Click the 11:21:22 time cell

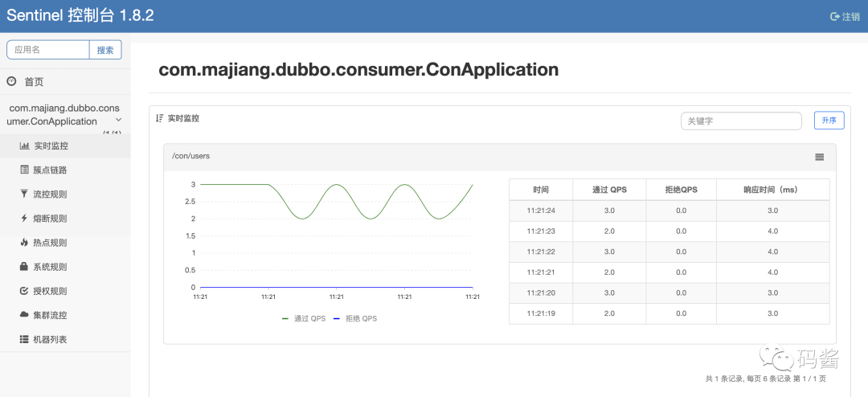tap(541, 252)
